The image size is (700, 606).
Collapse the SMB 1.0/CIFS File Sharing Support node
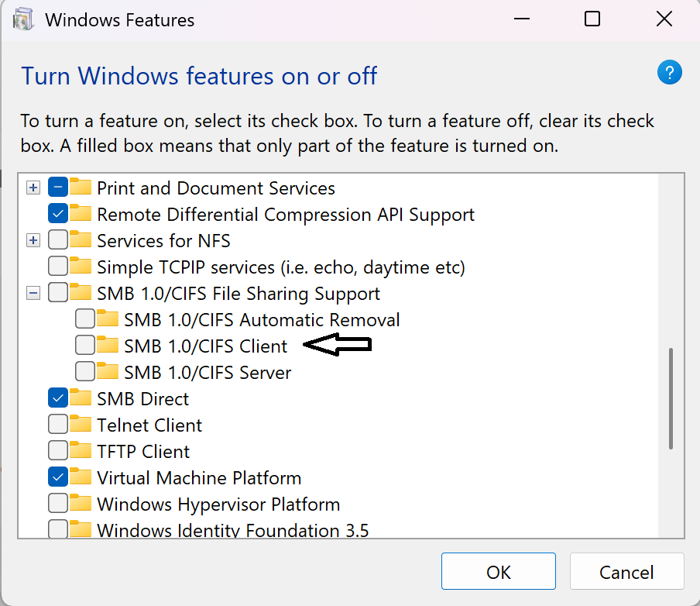[x=33, y=293]
